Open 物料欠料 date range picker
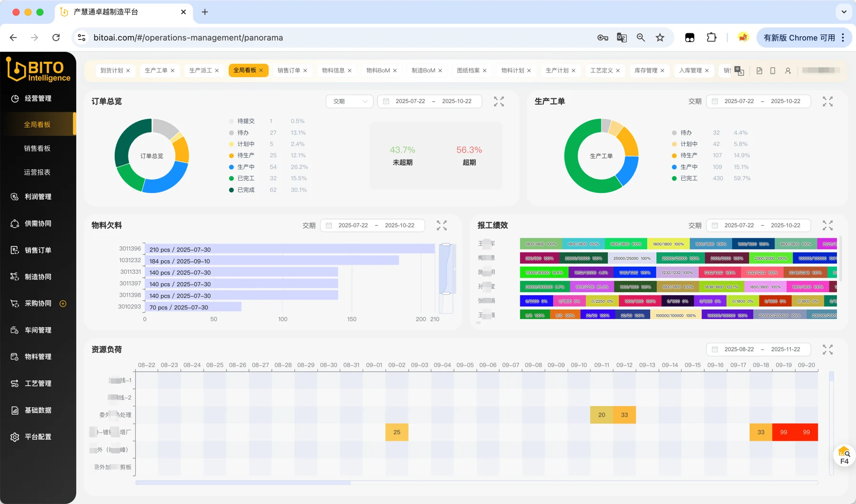 point(372,225)
